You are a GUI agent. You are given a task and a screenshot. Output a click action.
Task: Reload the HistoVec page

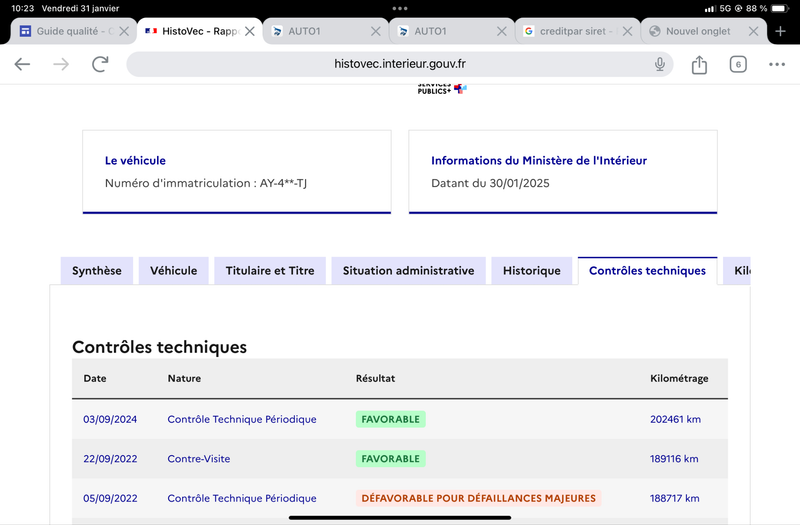coord(100,64)
